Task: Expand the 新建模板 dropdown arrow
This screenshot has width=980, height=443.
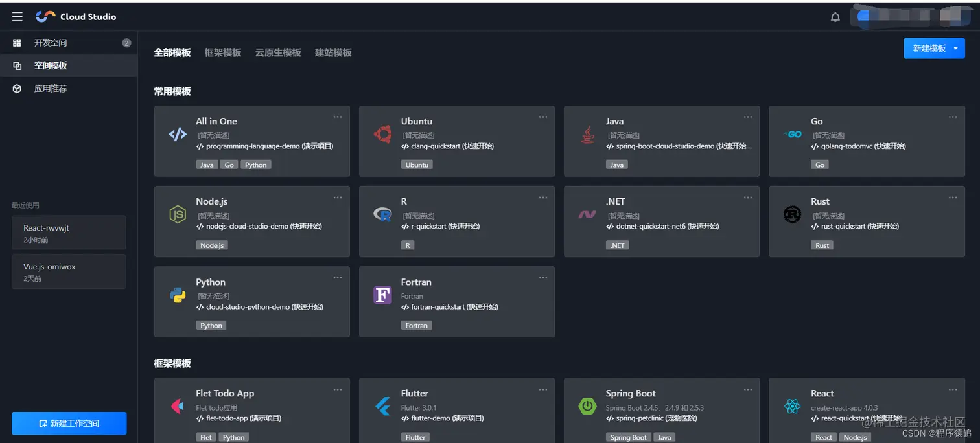Action: [955, 49]
